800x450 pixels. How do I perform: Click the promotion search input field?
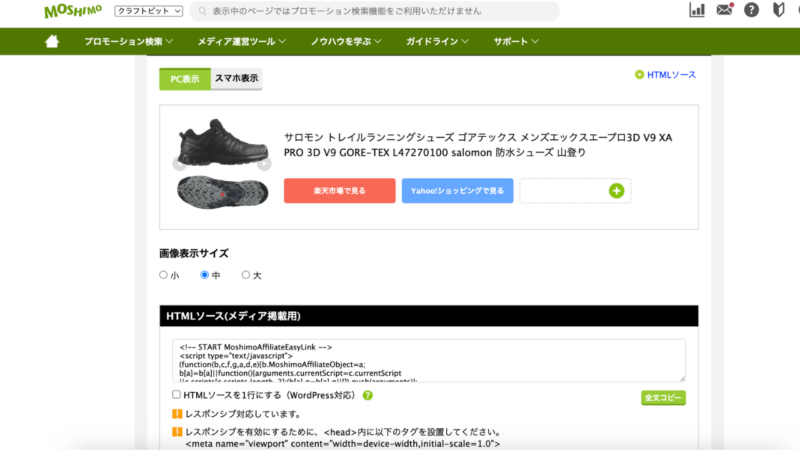(x=374, y=11)
